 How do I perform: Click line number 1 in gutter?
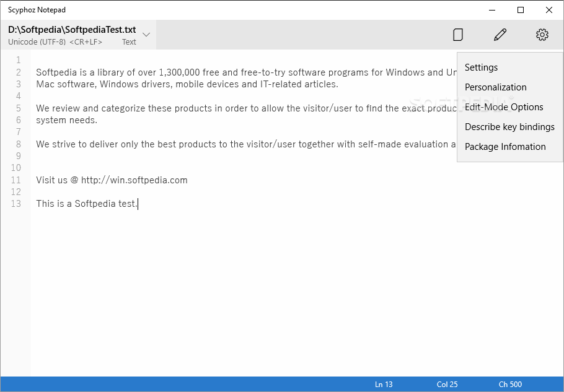[18, 60]
